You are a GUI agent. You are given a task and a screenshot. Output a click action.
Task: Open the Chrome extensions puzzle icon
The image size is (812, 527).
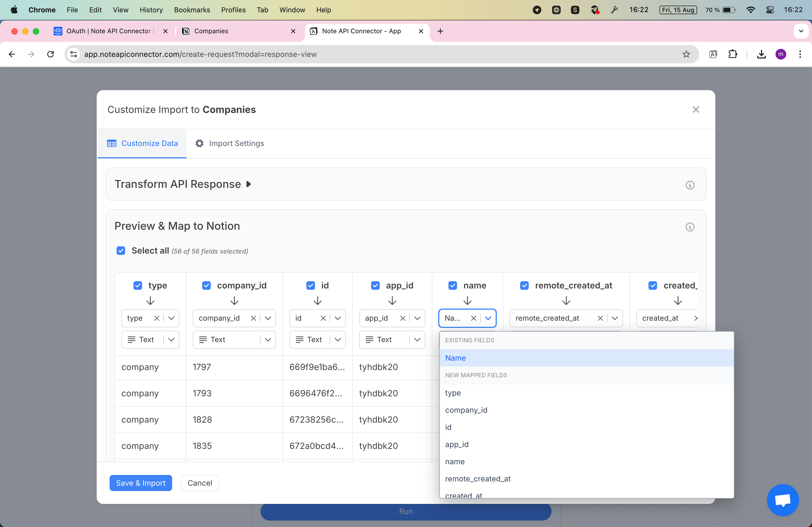[733, 54]
